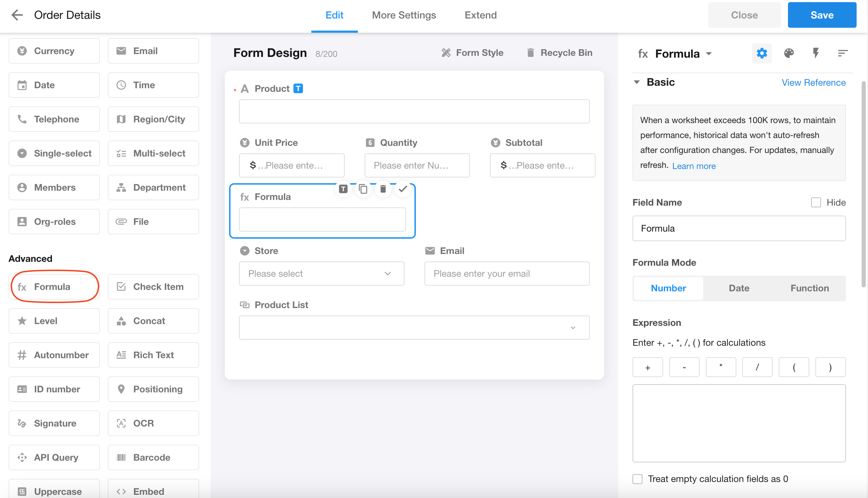This screenshot has width=868, height=498.
Task: Open the style palette icon
Action: coord(789,53)
